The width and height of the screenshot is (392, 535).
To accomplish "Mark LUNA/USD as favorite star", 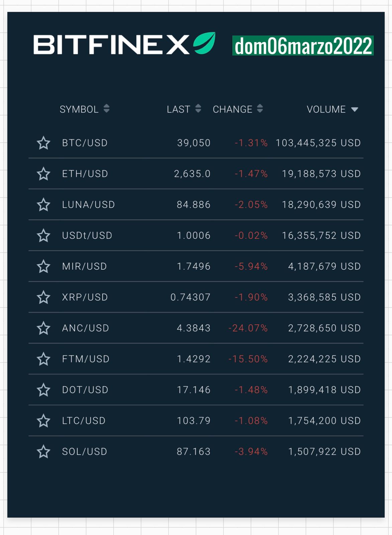I will [x=43, y=205].
